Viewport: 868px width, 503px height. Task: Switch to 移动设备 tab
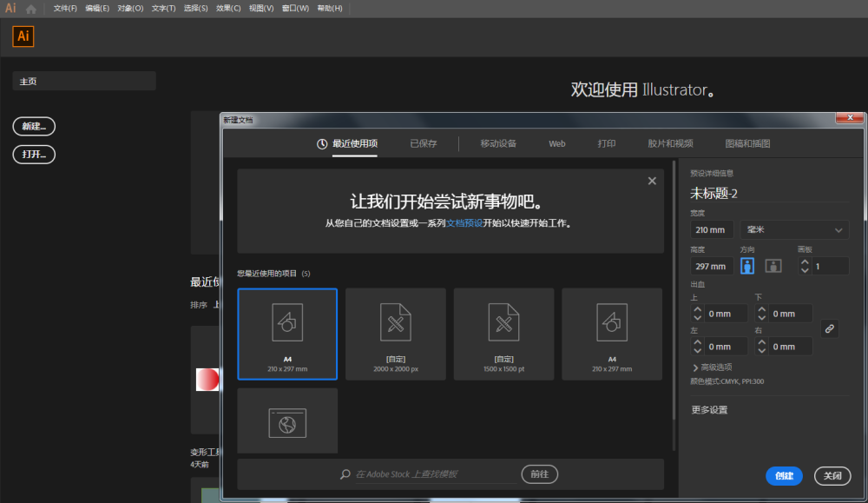(x=498, y=144)
